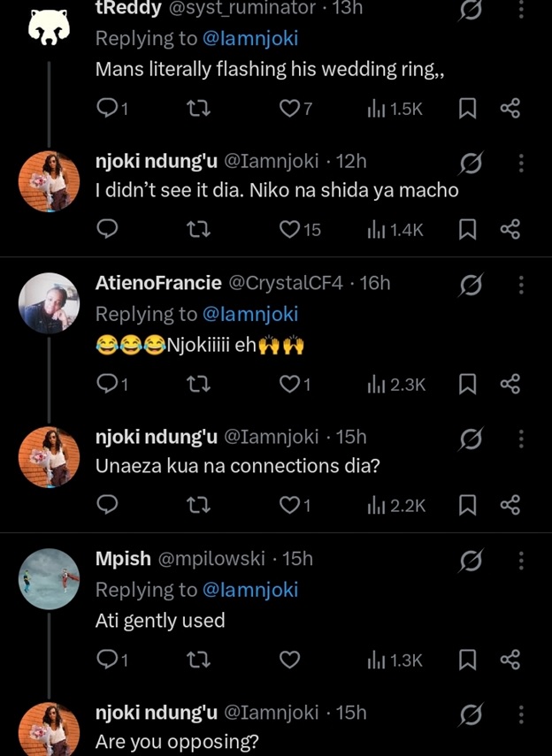Reply to "Unaeza kua na connections dia?" tweet
Image resolution: width=552 pixels, height=756 pixels.
[108, 505]
